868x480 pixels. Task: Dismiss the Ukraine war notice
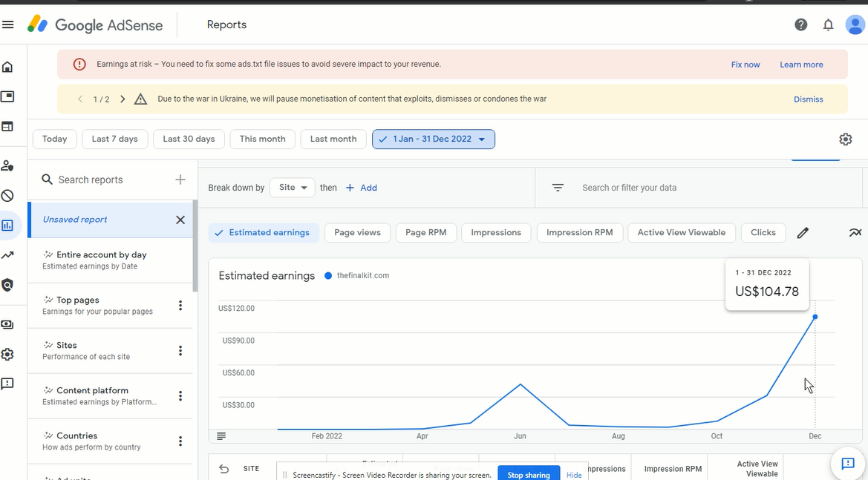click(x=808, y=99)
